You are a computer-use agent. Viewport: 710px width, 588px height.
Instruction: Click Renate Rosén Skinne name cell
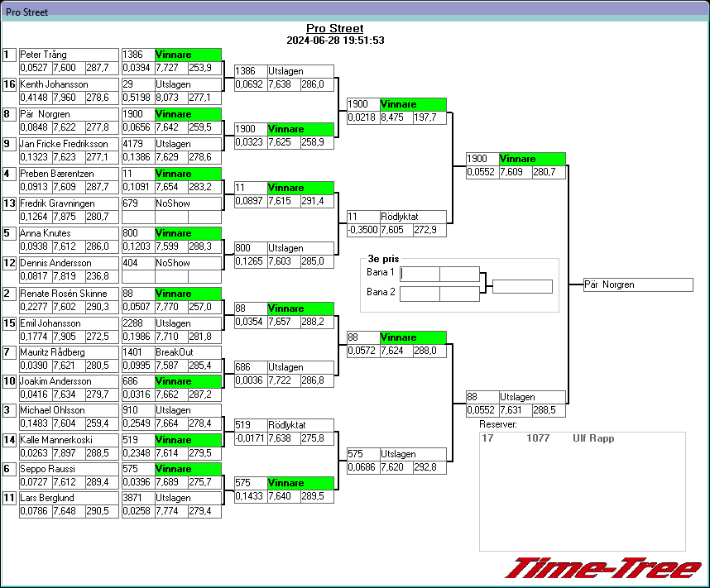[69, 294]
